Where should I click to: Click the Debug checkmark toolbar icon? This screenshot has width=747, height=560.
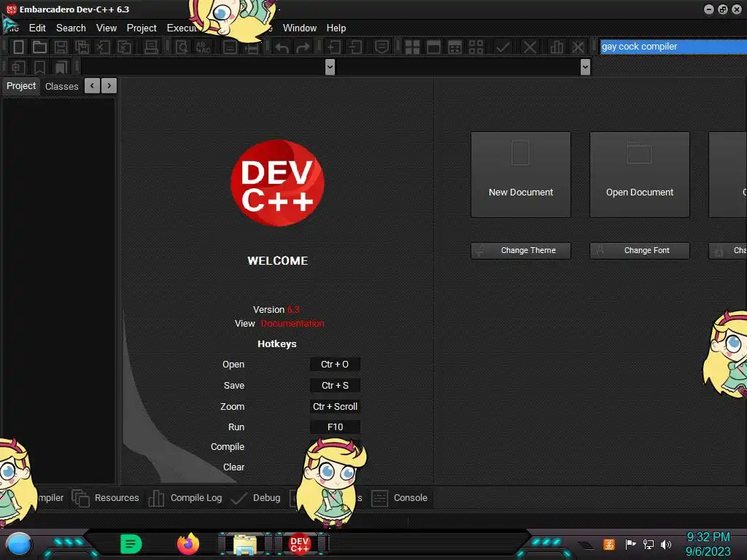(503, 47)
